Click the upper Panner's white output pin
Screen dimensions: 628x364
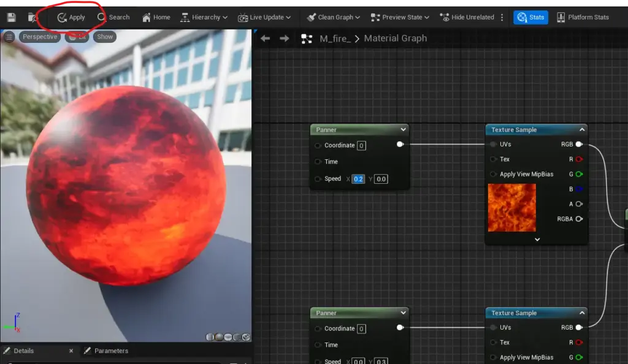400,145
